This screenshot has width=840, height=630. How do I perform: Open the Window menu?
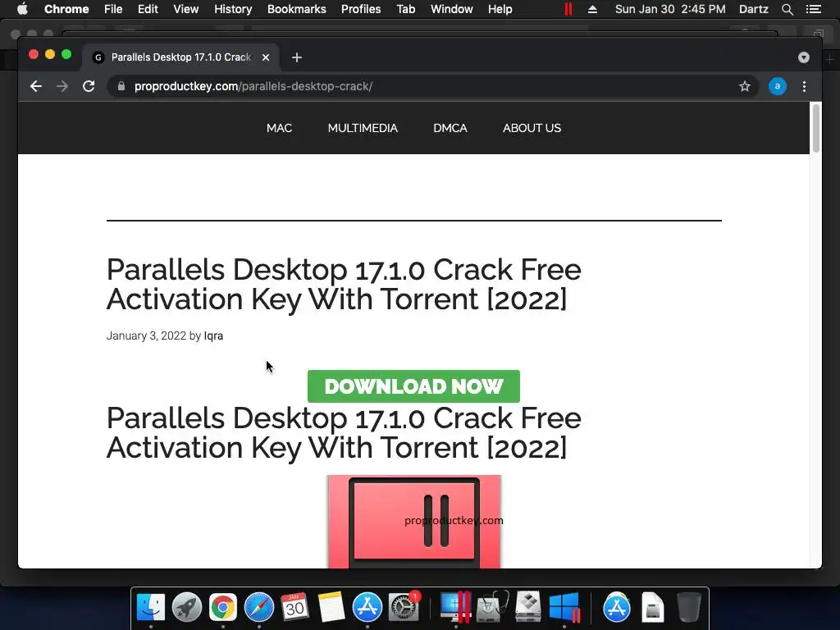point(452,9)
